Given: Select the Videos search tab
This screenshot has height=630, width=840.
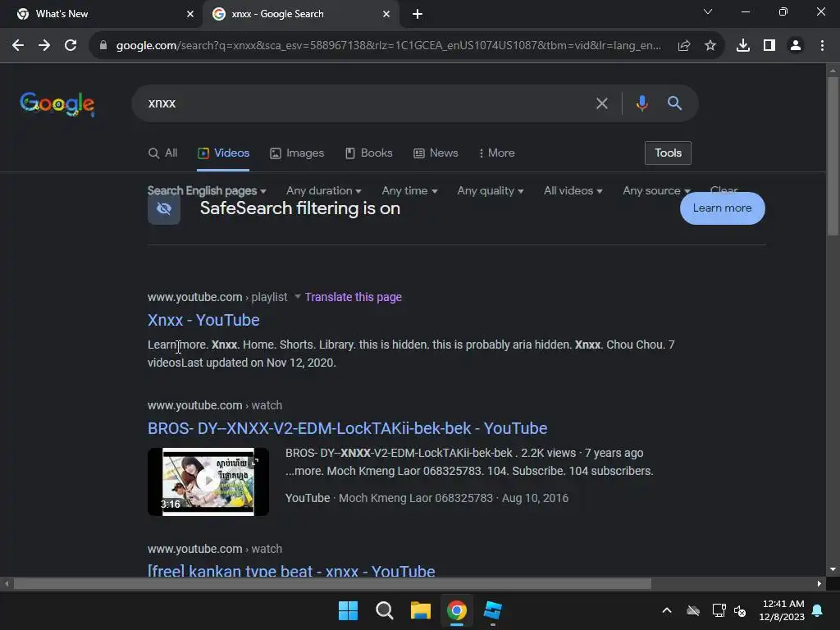Looking at the screenshot, I should click(x=223, y=153).
